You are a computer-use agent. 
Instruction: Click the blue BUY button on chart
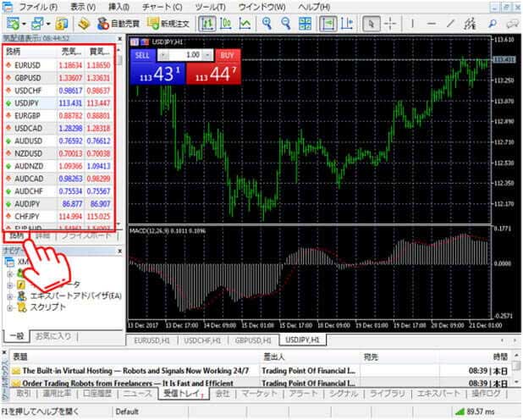point(226,53)
